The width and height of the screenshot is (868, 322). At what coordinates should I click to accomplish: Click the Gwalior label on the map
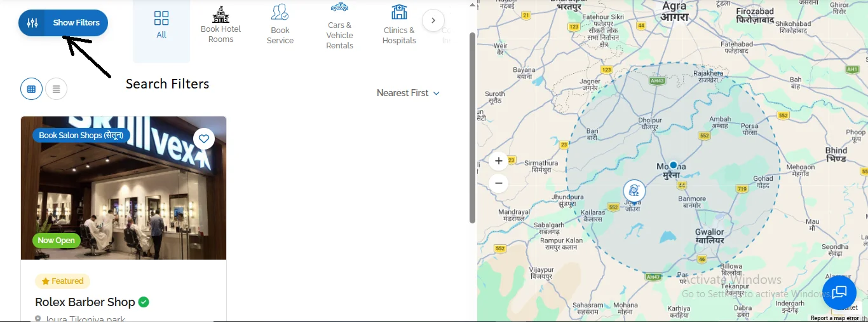click(x=710, y=237)
